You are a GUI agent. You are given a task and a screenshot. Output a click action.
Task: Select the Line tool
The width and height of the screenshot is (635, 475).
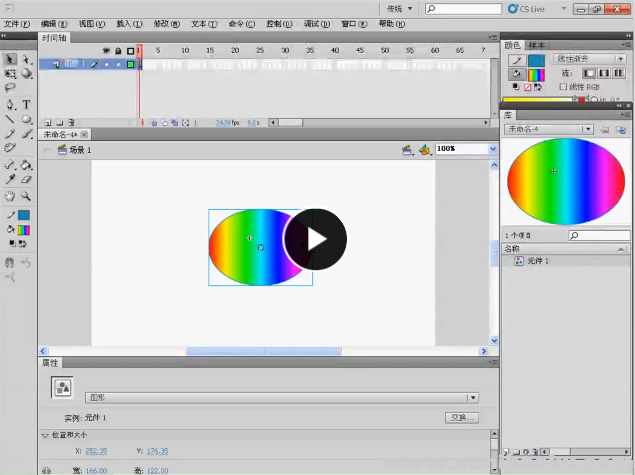click(x=10, y=119)
